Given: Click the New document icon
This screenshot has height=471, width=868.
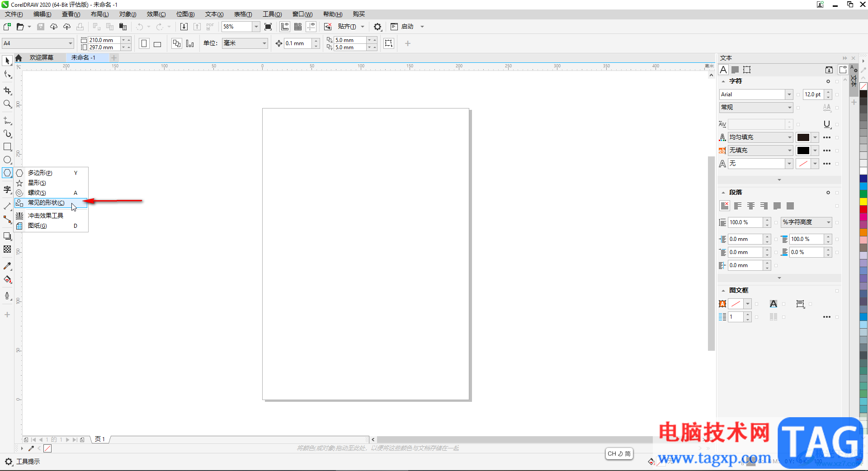Looking at the screenshot, I should coord(7,27).
